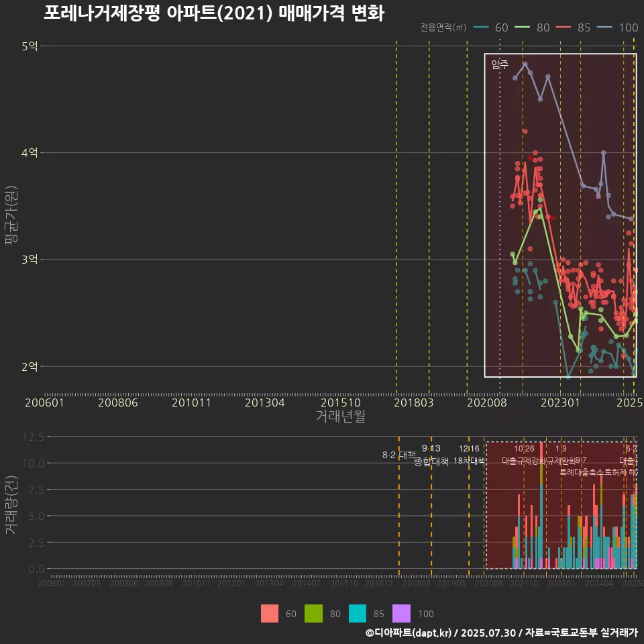This screenshot has width=644, height=644.
Task: Click the 202404 tick on the volume chart
Action: 599,583
